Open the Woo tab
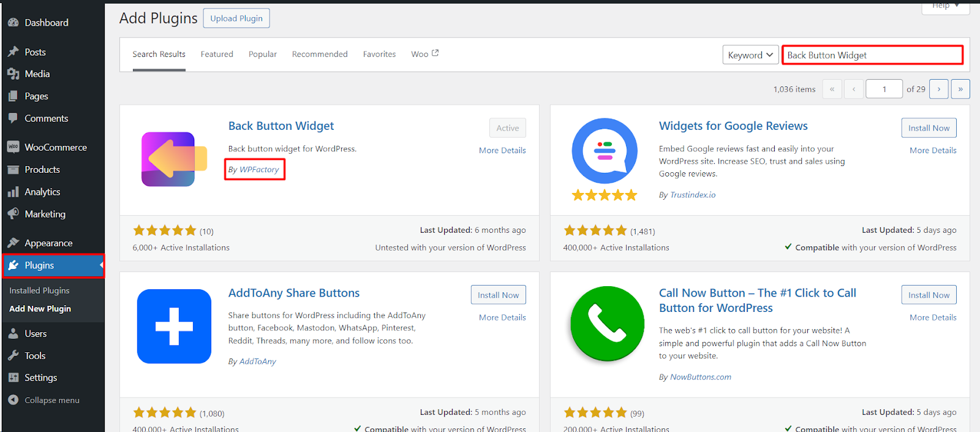This screenshot has height=432, width=980. (x=424, y=54)
